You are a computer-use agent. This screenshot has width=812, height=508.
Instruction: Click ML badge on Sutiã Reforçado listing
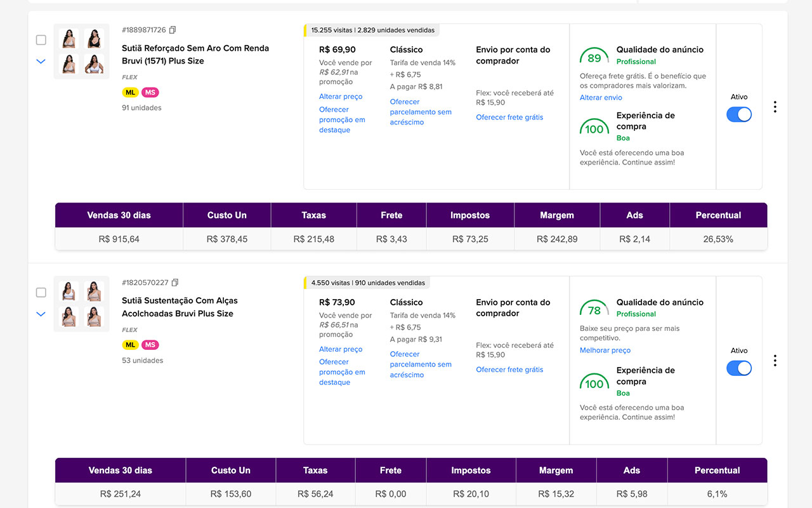point(131,92)
